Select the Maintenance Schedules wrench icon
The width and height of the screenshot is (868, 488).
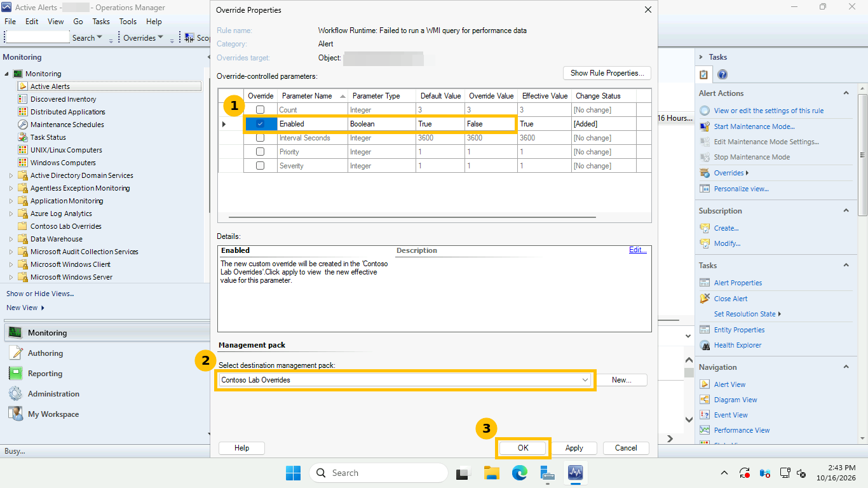(23, 125)
